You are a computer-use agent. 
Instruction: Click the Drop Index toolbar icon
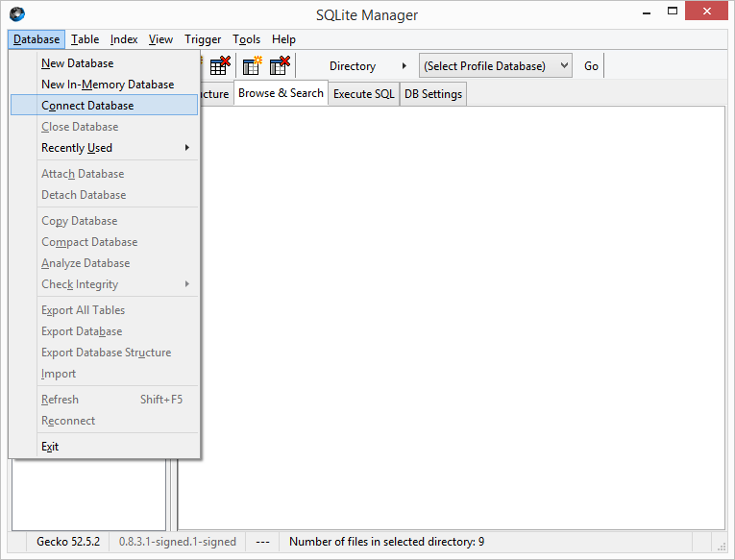[280, 66]
